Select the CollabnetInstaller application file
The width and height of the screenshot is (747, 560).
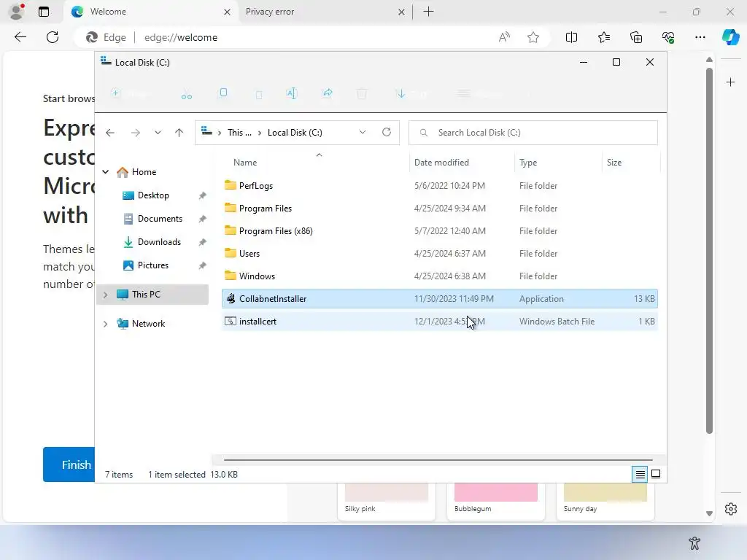439,298
